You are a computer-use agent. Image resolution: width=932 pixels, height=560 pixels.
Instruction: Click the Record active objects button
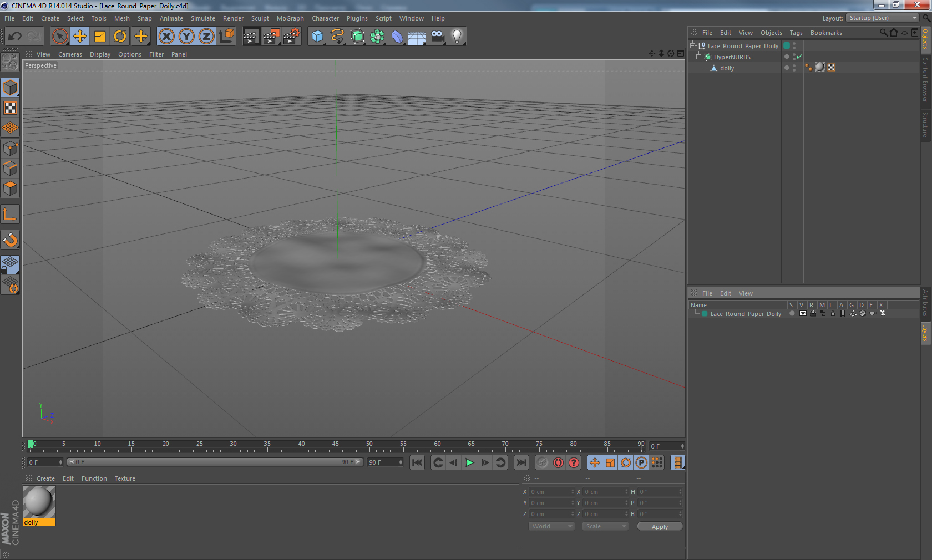pos(543,462)
